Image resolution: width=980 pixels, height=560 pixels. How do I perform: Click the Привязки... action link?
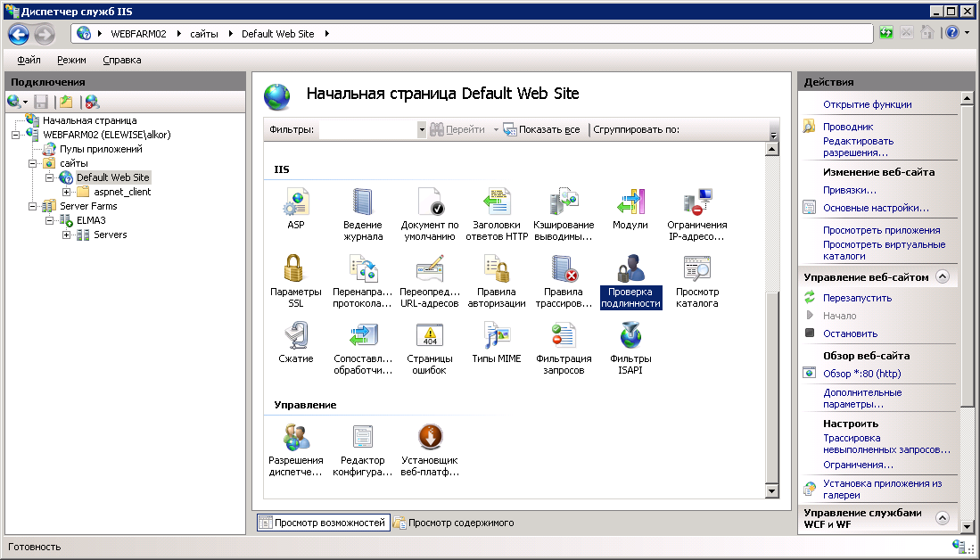point(849,190)
